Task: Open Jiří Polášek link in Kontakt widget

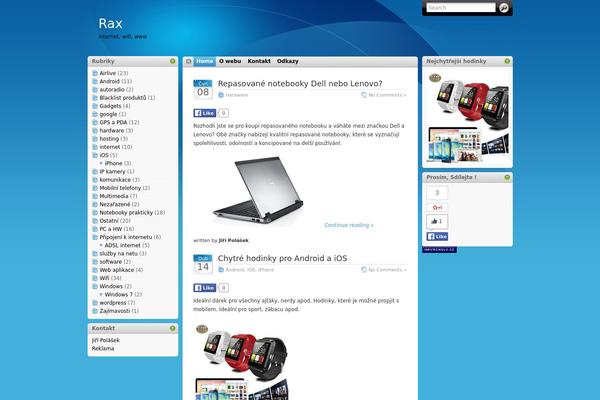Action: (x=106, y=340)
